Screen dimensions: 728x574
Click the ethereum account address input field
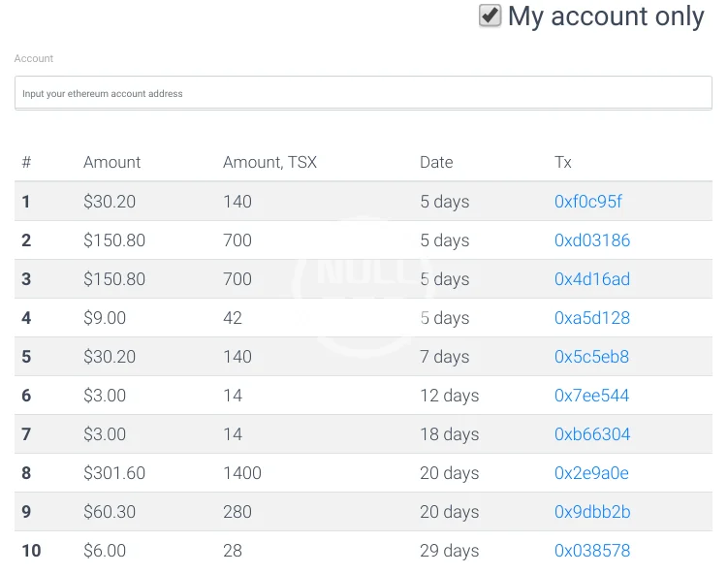(x=363, y=93)
